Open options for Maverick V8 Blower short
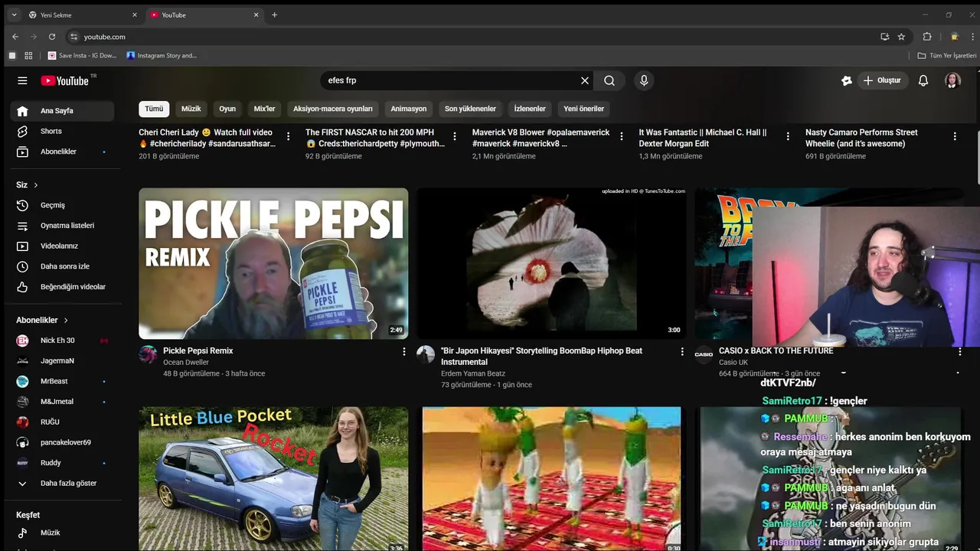 click(x=622, y=136)
